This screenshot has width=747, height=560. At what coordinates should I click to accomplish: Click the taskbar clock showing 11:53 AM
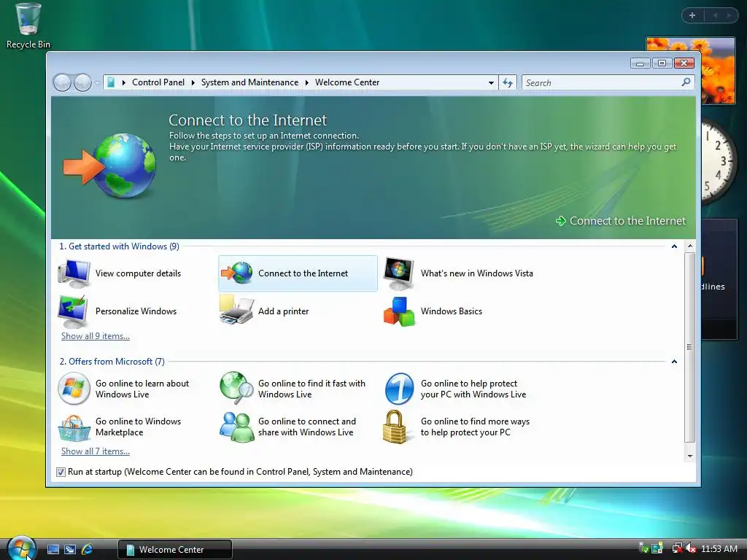[719, 549]
